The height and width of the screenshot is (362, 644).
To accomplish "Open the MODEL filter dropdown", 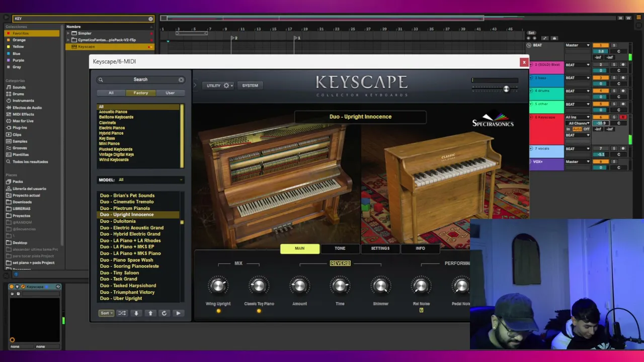I will click(140, 180).
